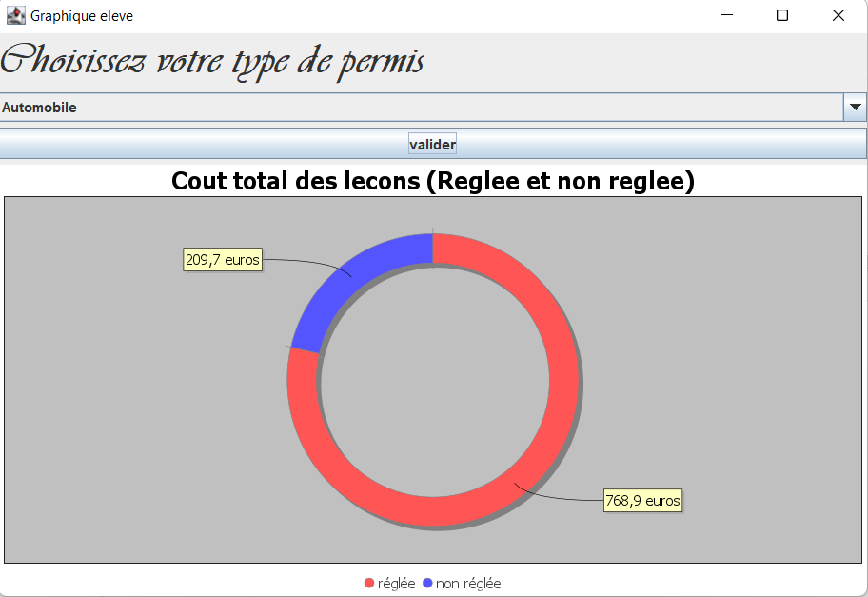This screenshot has height=597, width=868.
Task: Click the "Choisissez votre type de permis" heading
Action: tap(212, 62)
